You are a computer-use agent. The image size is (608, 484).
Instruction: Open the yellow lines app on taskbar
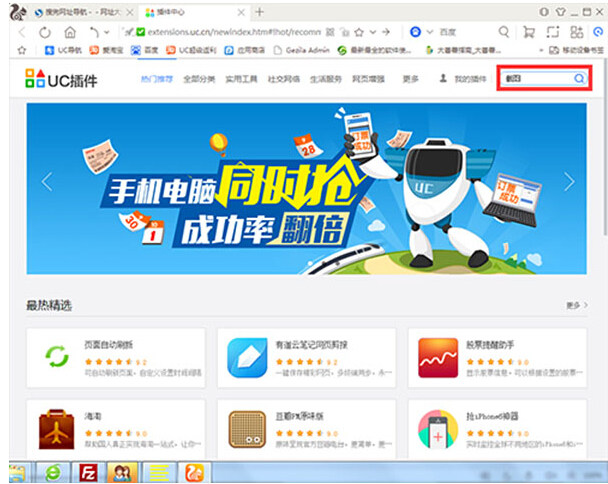point(159,473)
